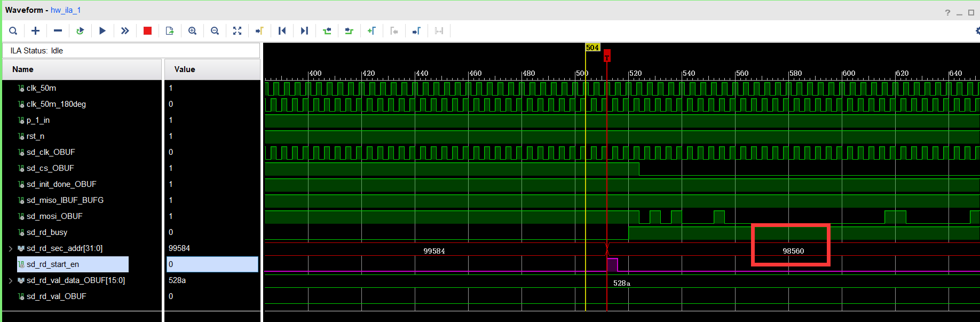Expand the sd_rd_sec_addr[31:0] bus
The height and width of the screenshot is (322, 980).
pos(10,248)
